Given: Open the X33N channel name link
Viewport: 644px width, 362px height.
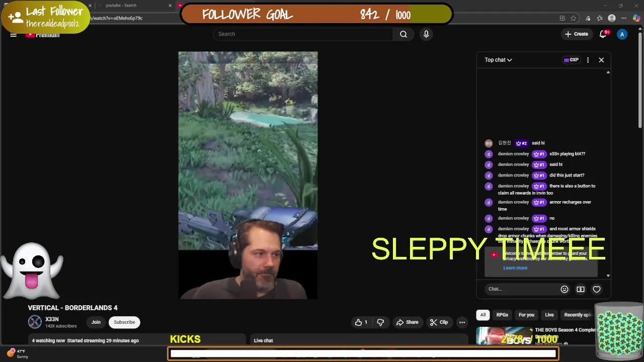Looking at the screenshot, I should click(x=52, y=319).
